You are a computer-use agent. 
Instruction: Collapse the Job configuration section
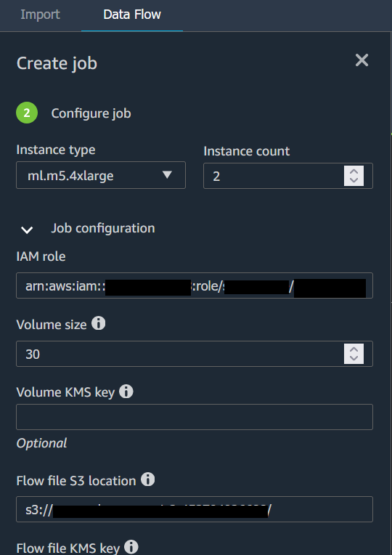pyautogui.click(x=27, y=230)
